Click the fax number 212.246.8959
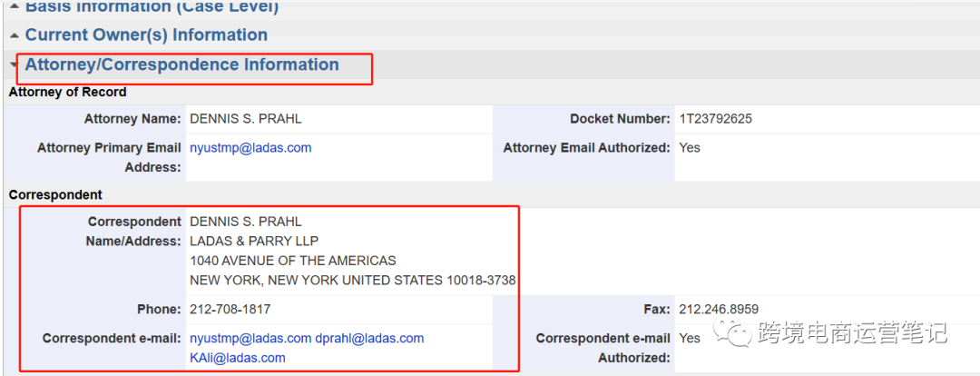This screenshot has height=376, width=980. (x=719, y=309)
